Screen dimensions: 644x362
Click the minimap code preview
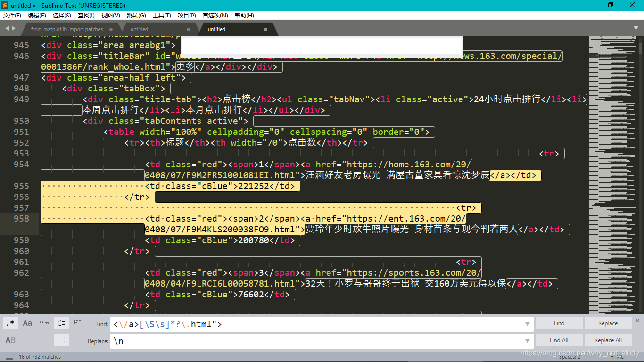pos(611,174)
